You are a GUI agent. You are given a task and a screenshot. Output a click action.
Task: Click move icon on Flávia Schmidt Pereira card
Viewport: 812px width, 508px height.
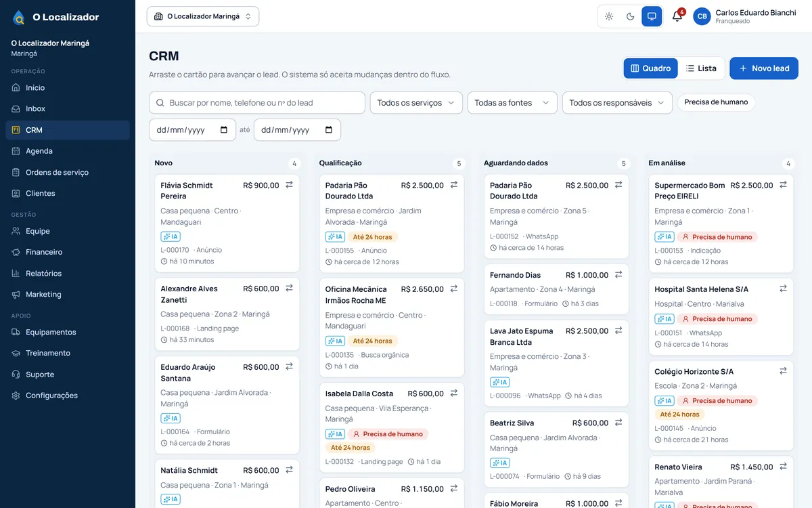tap(289, 185)
